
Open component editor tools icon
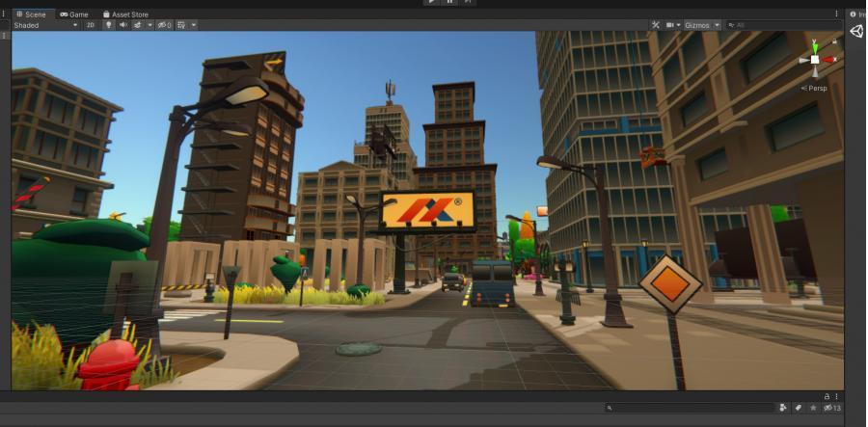(x=656, y=25)
